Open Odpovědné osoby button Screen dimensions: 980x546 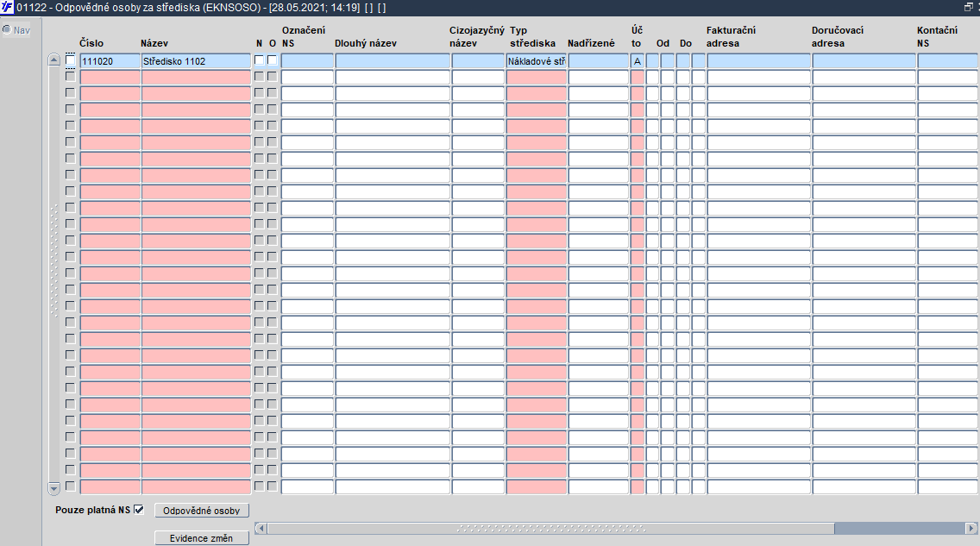[201, 511]
